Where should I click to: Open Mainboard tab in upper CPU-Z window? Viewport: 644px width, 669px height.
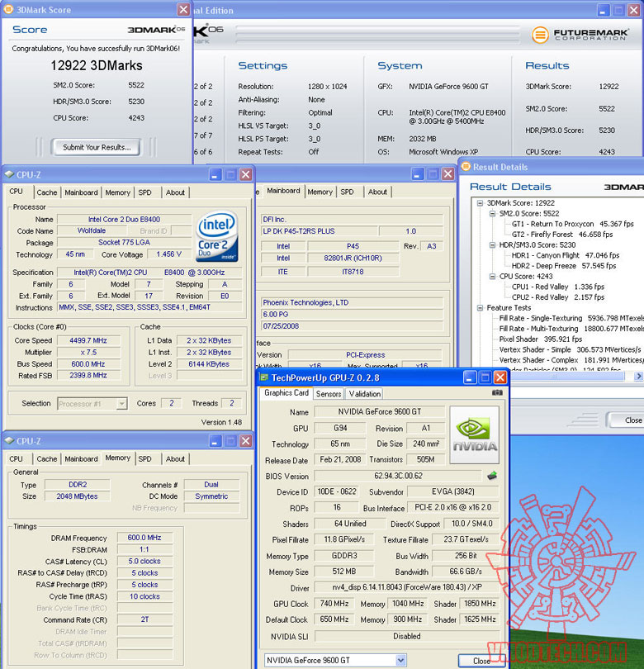tap(81, 192)
